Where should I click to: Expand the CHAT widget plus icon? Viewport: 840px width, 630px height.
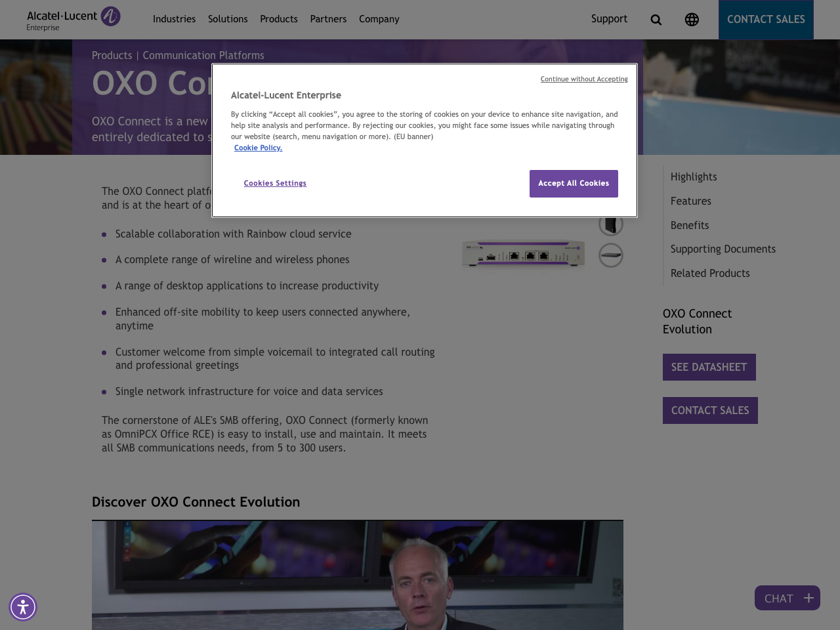click(x=808, y=597)
